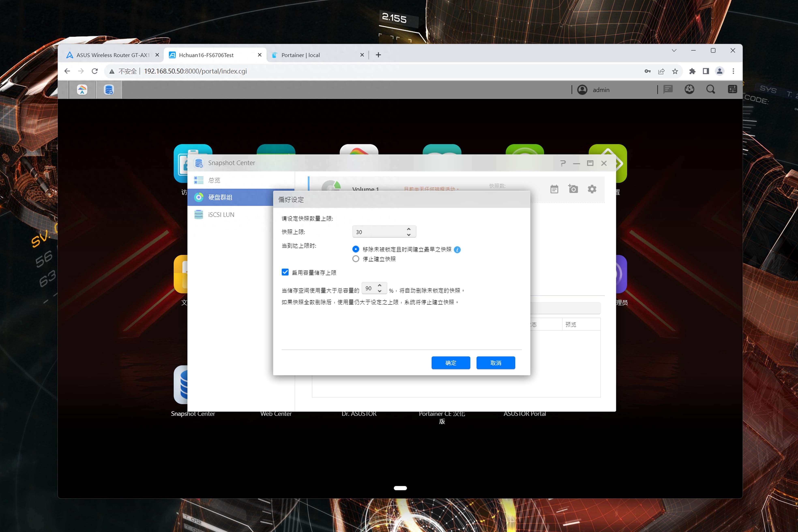798x532 pixels.
Task: Open the admin user account menu
Action: tap(594, 90)
